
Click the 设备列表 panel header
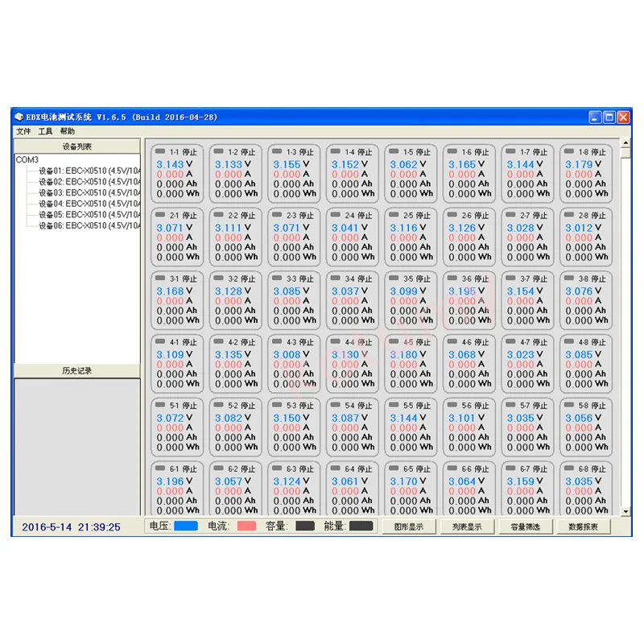click(77, 147)
